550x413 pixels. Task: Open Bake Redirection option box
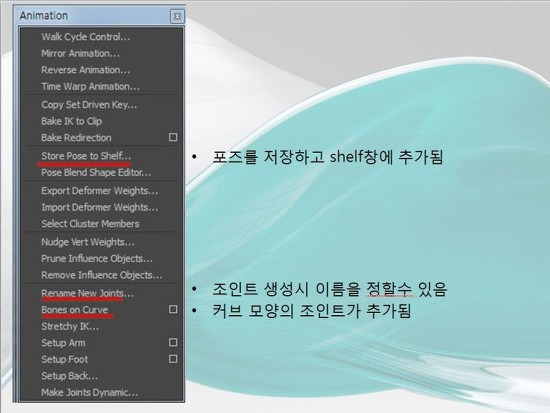coord(173,137)
